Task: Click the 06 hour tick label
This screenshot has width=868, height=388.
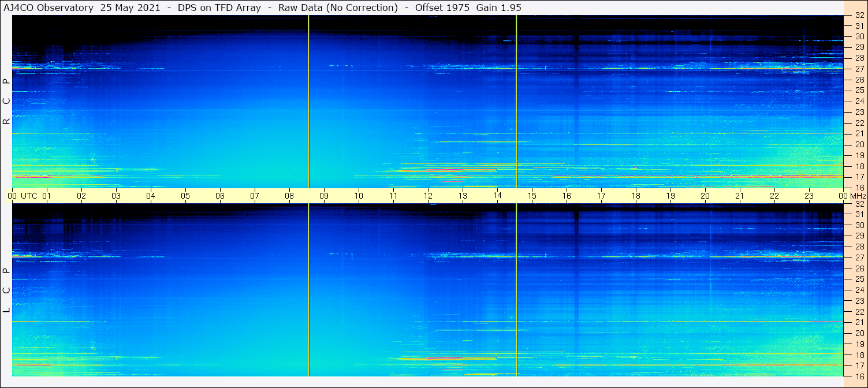Action: click(x=220, y=196)
